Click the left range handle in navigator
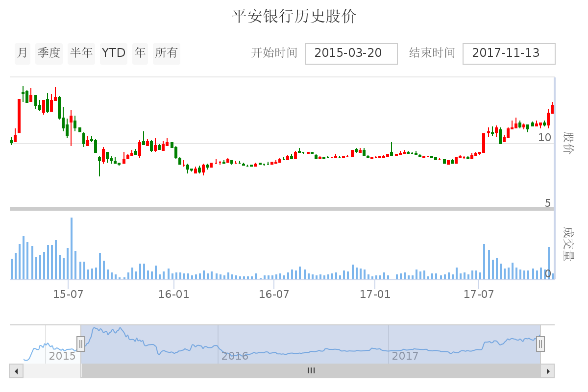Screen dimensions: 588x392 click(x=81, y=343)
